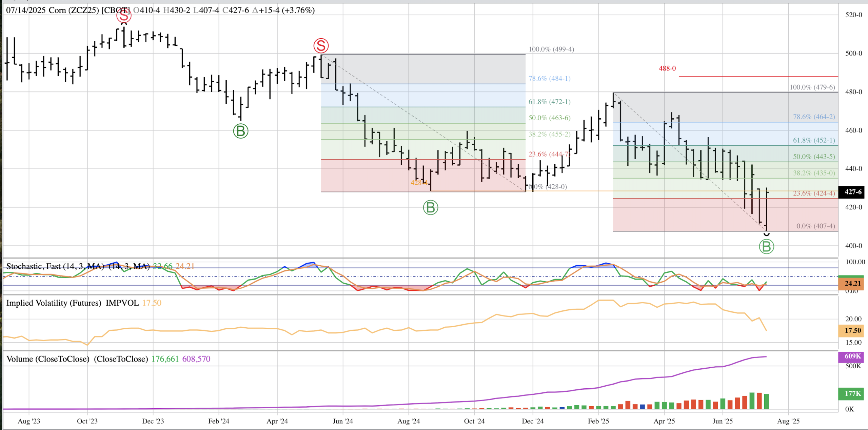Click the Jun '25 date axis label

[x=723, y=421]
